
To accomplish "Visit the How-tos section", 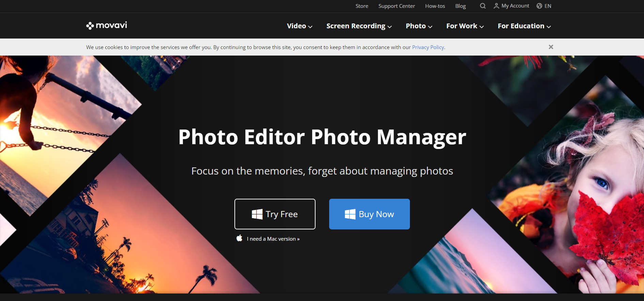I will click(x=435, y=6).
